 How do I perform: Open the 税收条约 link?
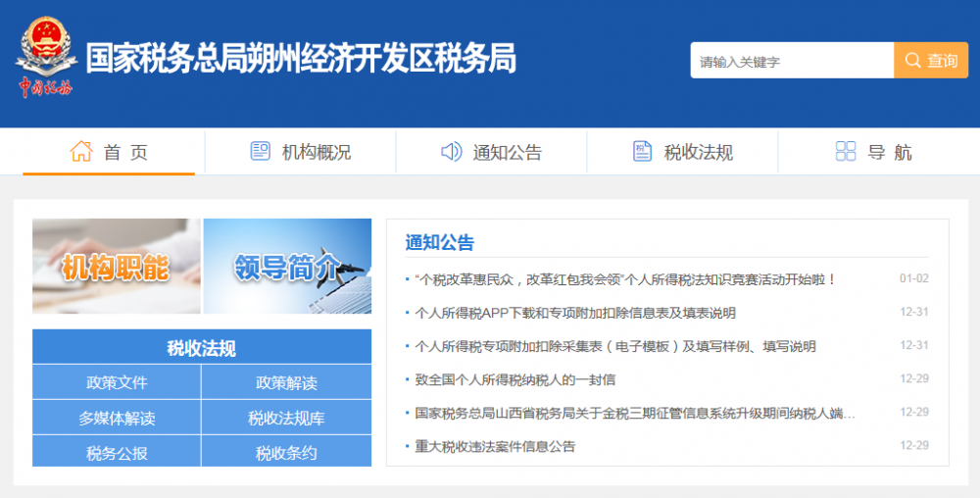286,452
